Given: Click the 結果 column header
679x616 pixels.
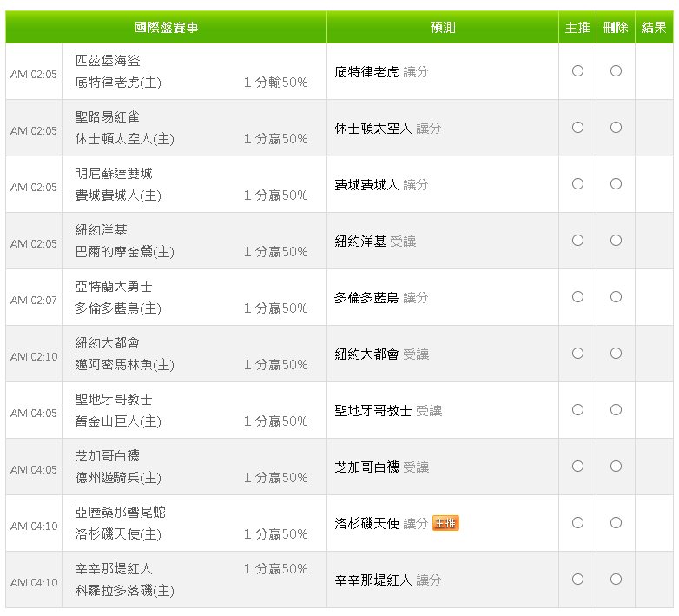Looking at the screenshot, I should (654, 27).
